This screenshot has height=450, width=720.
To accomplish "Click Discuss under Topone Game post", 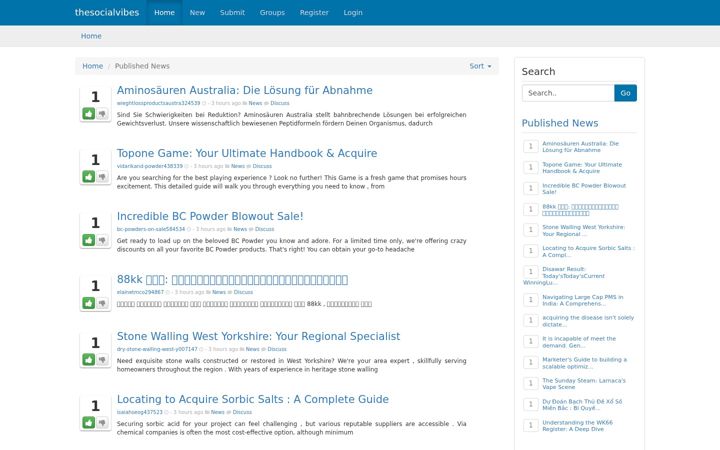I will [x=262, y=166].
